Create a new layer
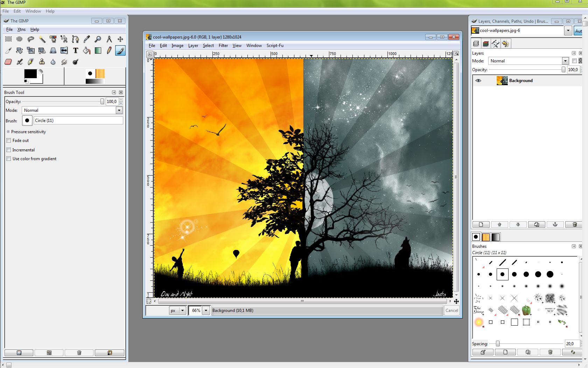 pyautogui.click(x=481, y=225)
